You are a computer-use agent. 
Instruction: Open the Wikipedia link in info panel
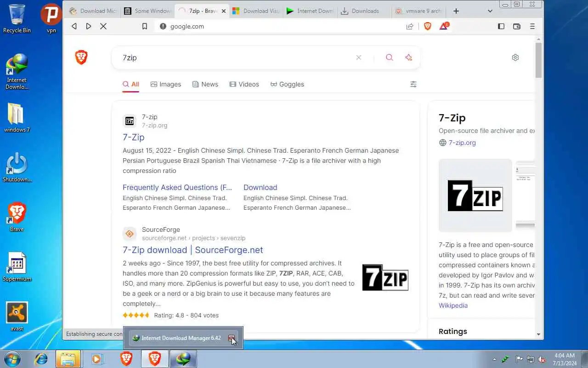point(453,305)
